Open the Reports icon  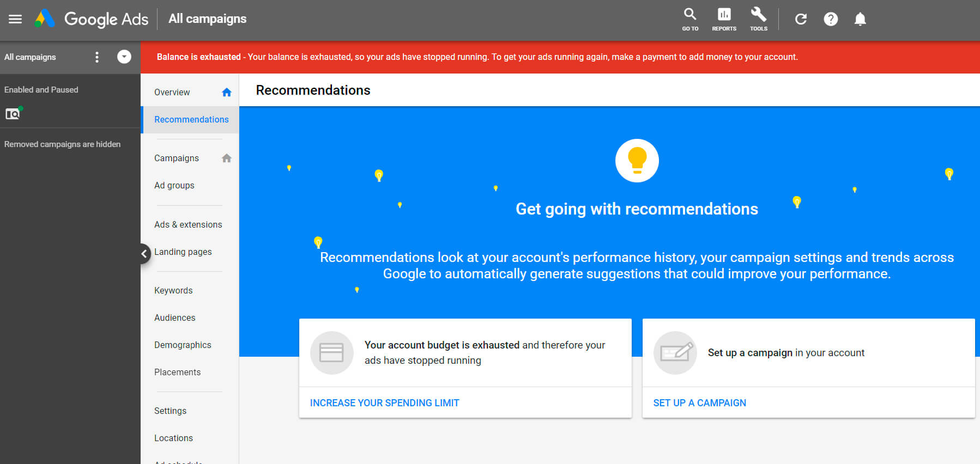(724, 19)
